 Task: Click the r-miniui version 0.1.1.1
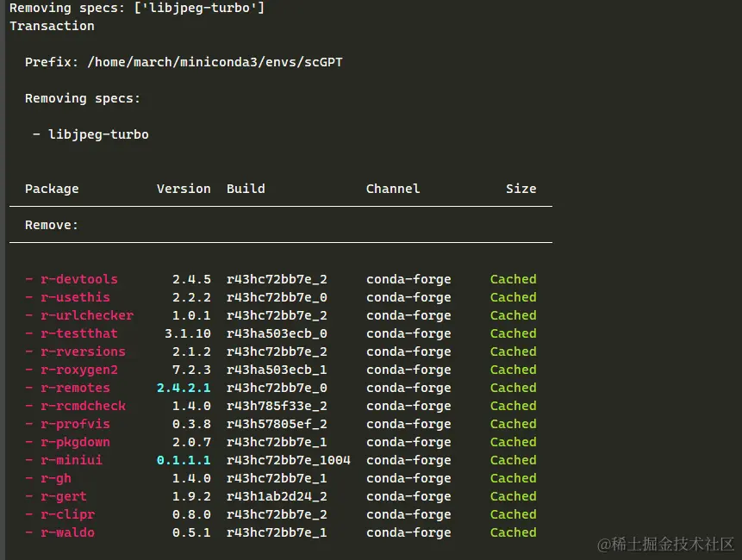[x=184, y=460]
